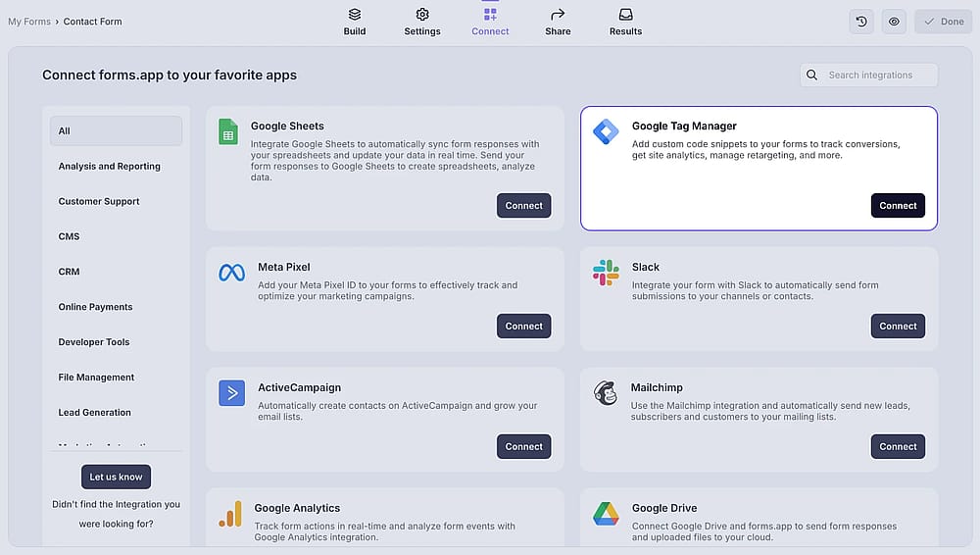Go back to My Forms breadcrumb

29,22
